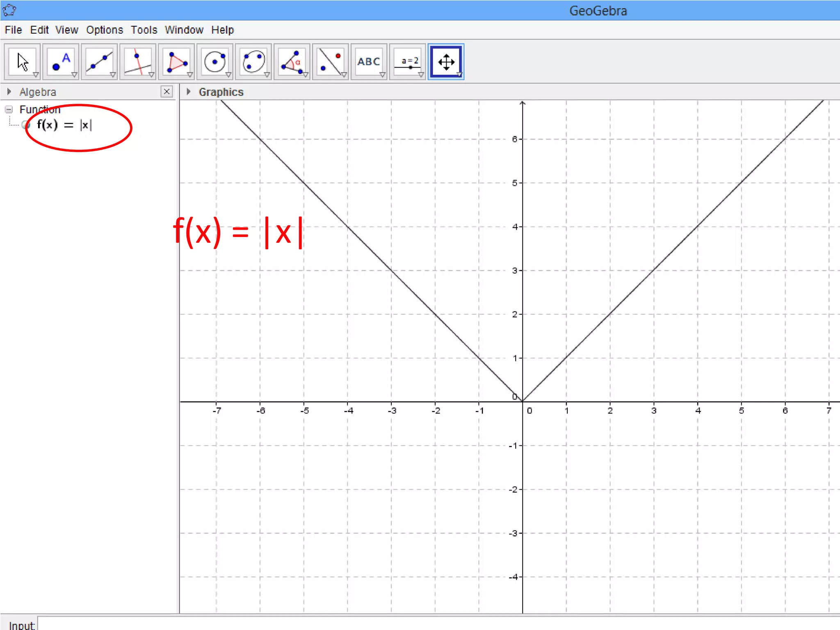Open the View menu
Image resolution: width=840 pixels, height=630 pixels.
[66, 30]
